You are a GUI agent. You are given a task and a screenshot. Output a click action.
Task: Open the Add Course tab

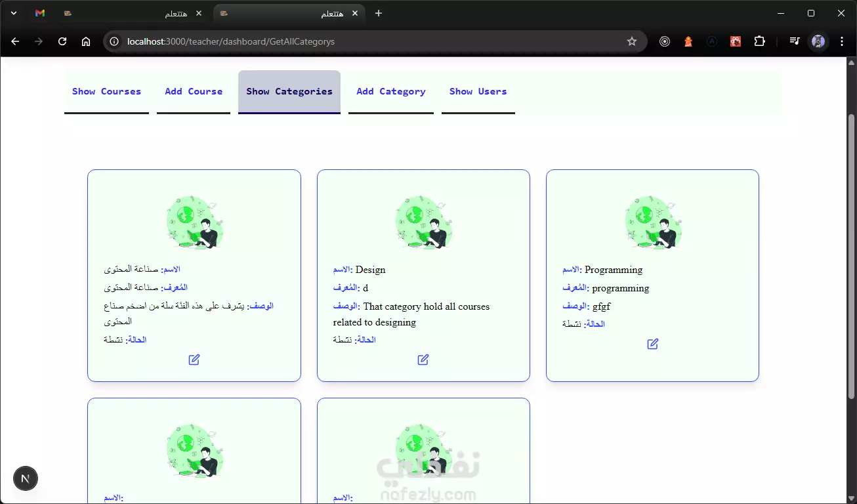pos(194,92)
